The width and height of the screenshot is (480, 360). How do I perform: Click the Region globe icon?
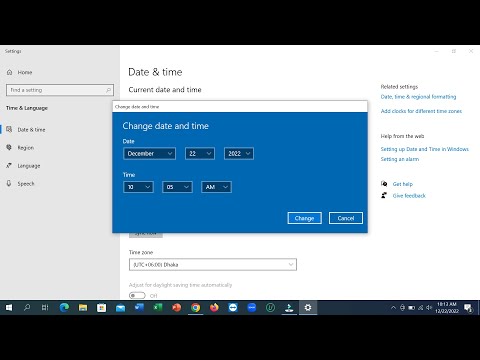click(x=9, y=147)
